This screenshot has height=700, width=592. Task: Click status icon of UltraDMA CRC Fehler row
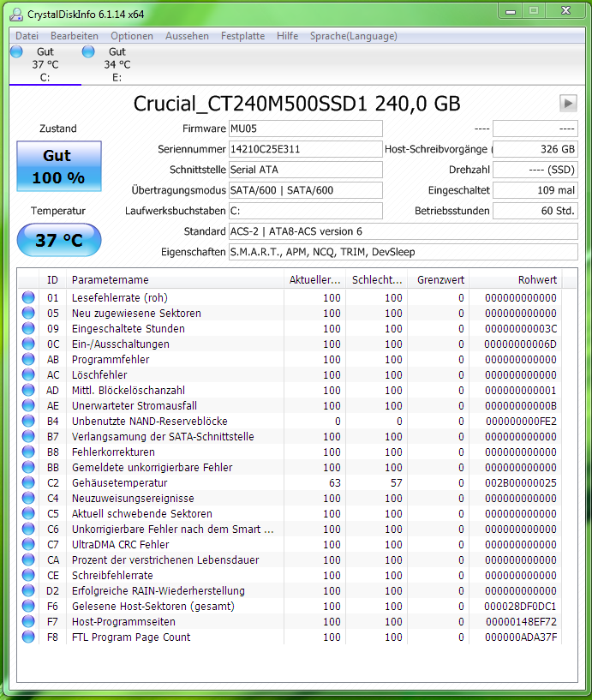click(x=28, y=544)
